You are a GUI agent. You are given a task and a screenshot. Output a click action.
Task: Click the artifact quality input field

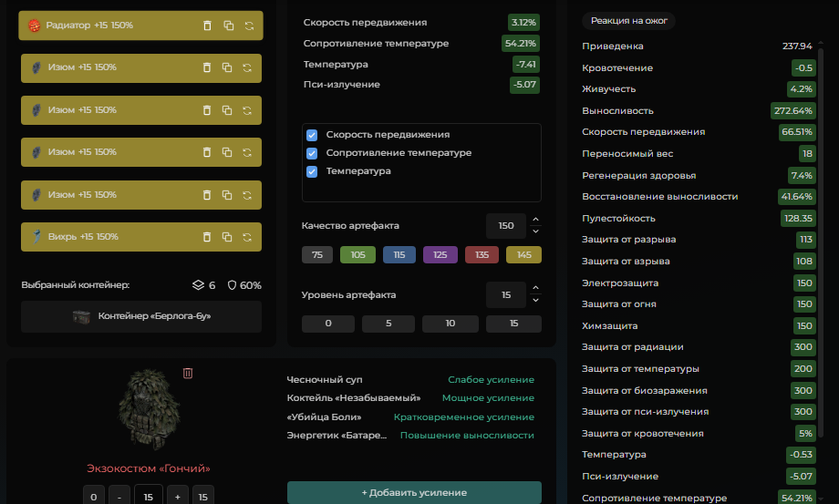(x=505, y=225)
